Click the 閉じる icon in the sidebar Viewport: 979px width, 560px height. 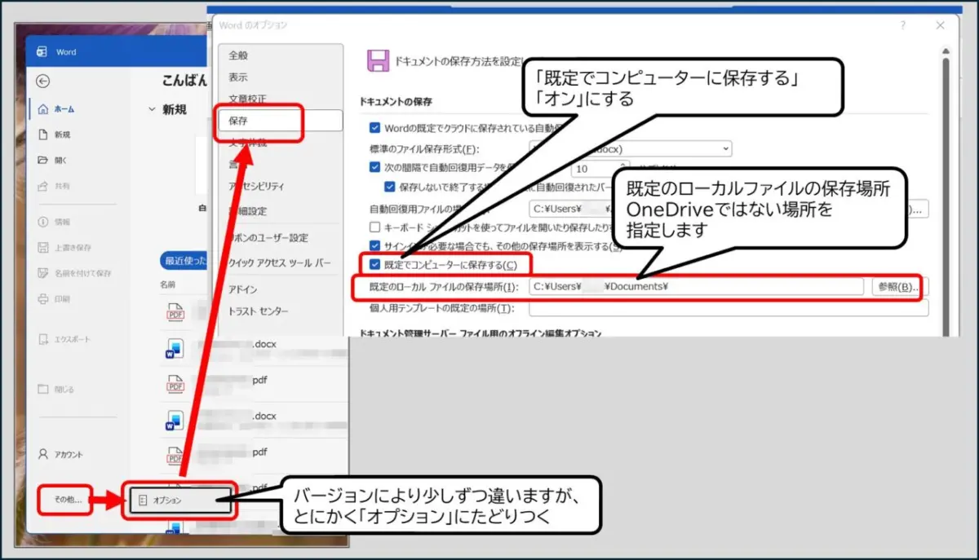pos(43,390)
